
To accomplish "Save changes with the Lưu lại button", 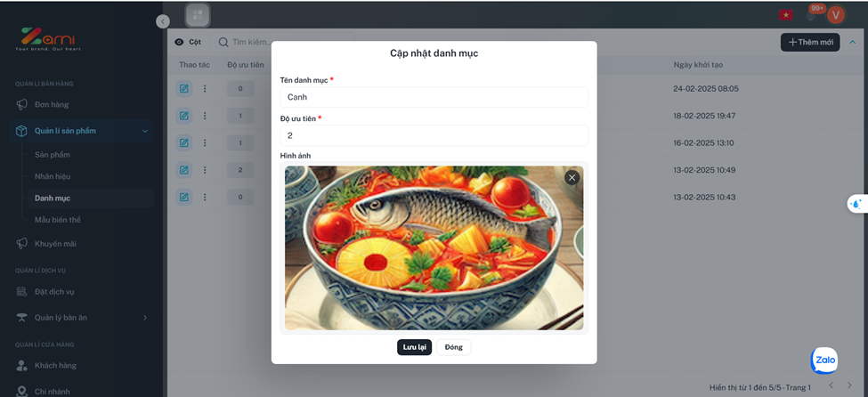I will pos(414,347).
